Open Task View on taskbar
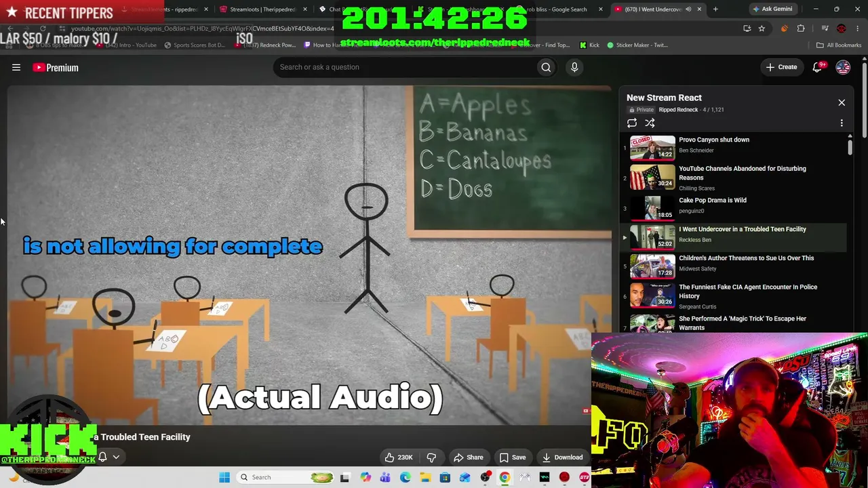The height and width of the screenshot is (488, 868). tap(345, 477)
